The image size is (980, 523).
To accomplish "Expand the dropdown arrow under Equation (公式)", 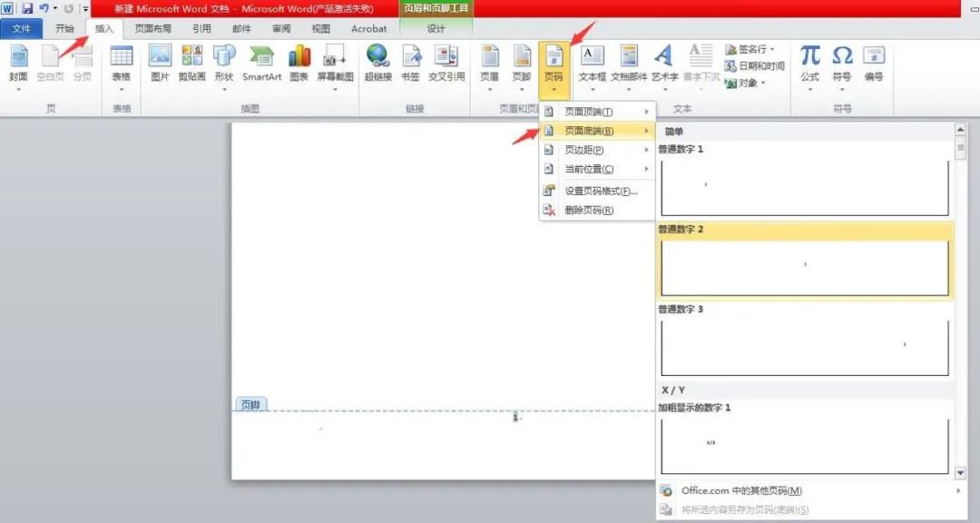I will pos(810,90).
